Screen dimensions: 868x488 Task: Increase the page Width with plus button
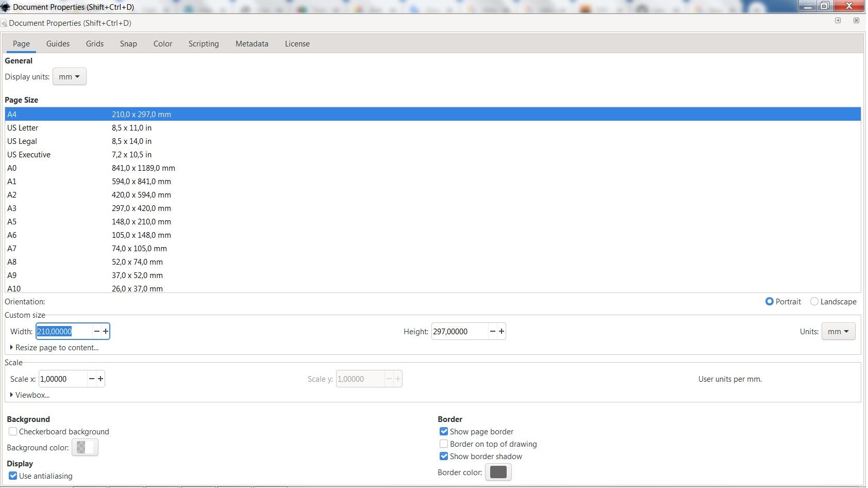tap(106, 331)
